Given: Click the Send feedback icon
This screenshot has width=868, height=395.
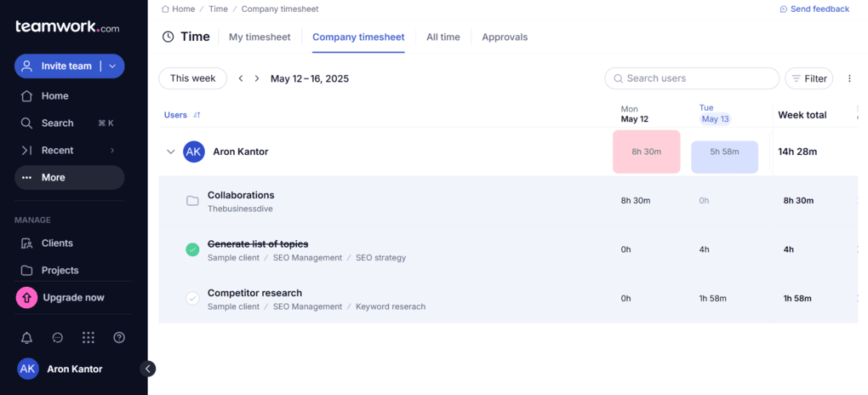Looking at the screenshot, I should click(x=783, y=9).
